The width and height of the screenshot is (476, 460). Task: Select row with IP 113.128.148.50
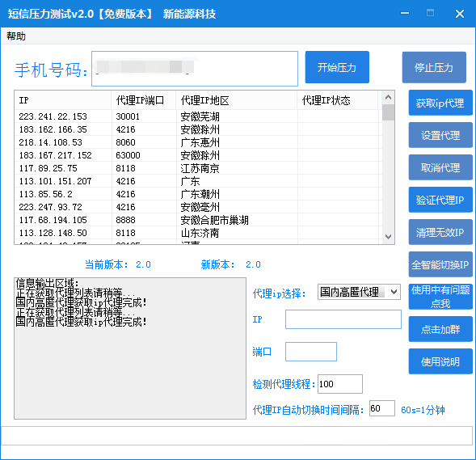198,233
